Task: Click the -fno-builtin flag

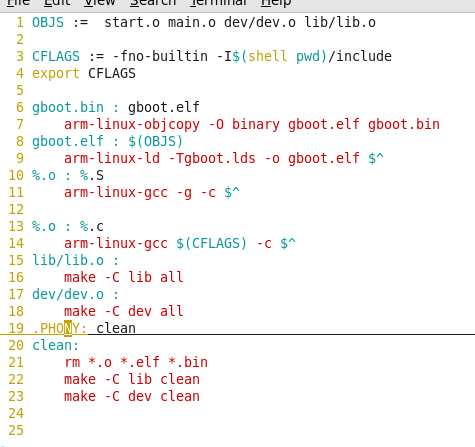Action: (x=160, y=56)
